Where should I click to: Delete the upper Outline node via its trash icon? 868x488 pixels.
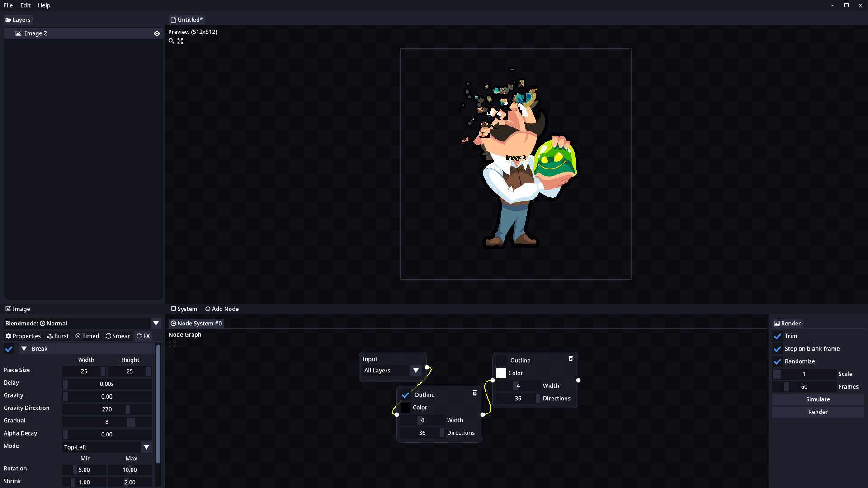[x=570, y=359]
